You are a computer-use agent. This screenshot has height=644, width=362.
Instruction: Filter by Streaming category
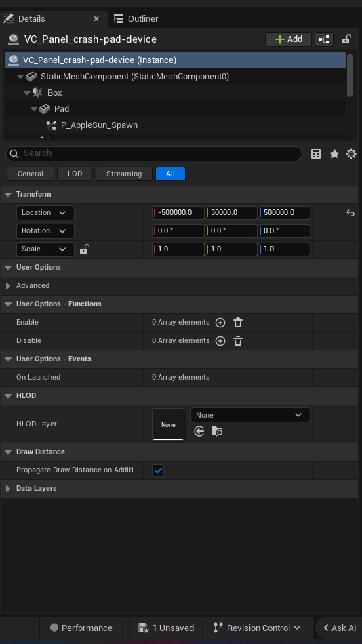(x=124, y=174)
